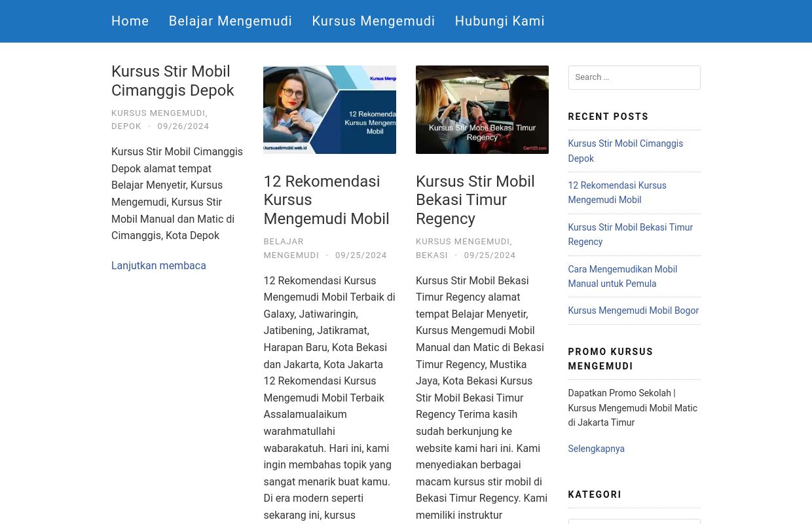Screen dimensions: 812x524
Task: Click the excerpt of Bekasi Timur Regency post
Action: click(482, 398)
